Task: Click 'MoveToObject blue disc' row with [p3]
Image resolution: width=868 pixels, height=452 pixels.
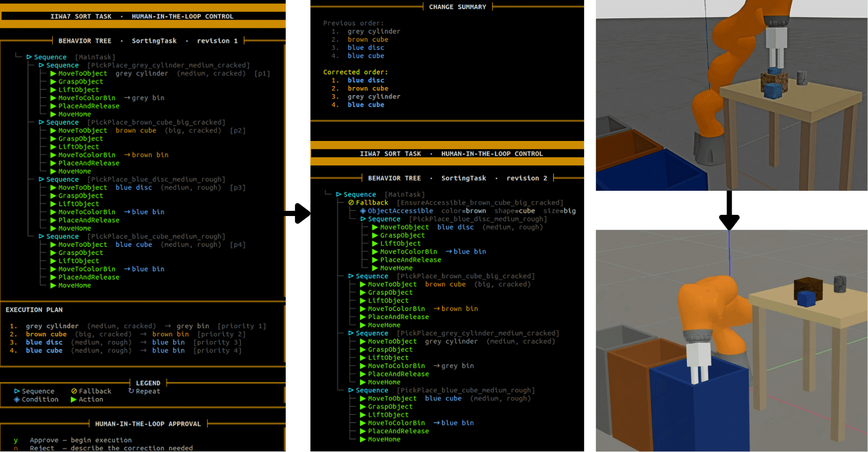Action: pos(148,188)
